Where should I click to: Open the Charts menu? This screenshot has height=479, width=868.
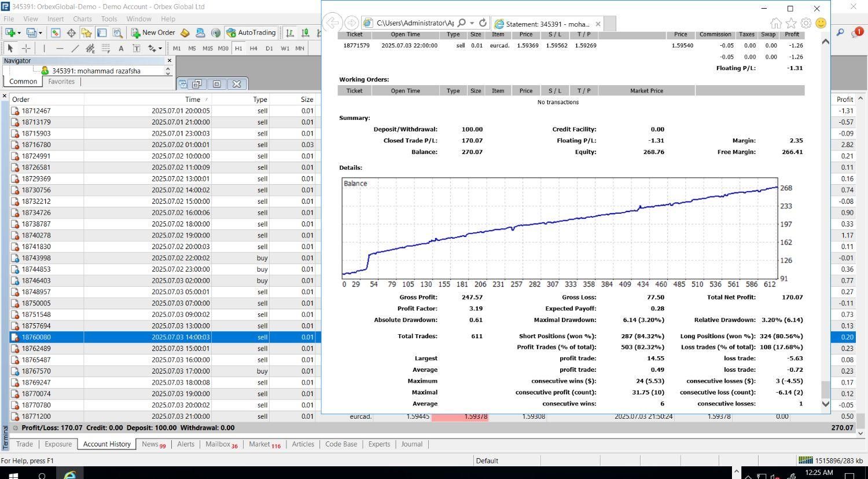click(x=82, y=19)
